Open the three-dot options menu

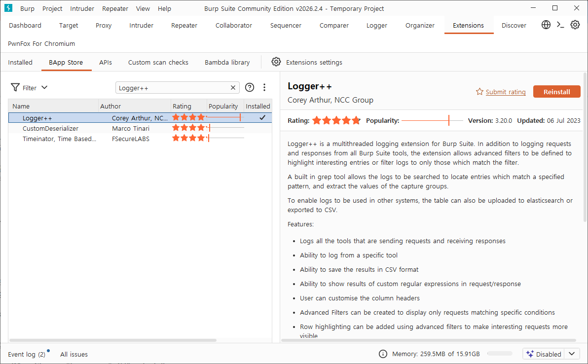coord(264,87)
